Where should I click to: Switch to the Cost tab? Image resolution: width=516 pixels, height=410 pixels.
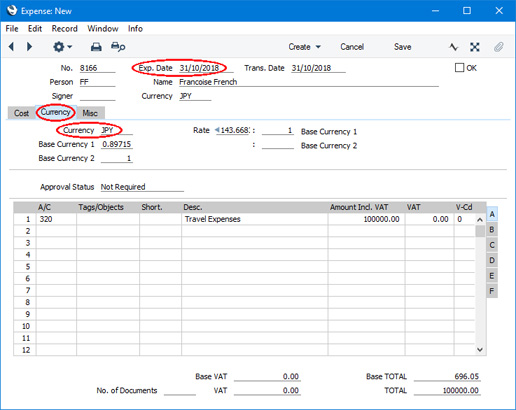[21, 113]
